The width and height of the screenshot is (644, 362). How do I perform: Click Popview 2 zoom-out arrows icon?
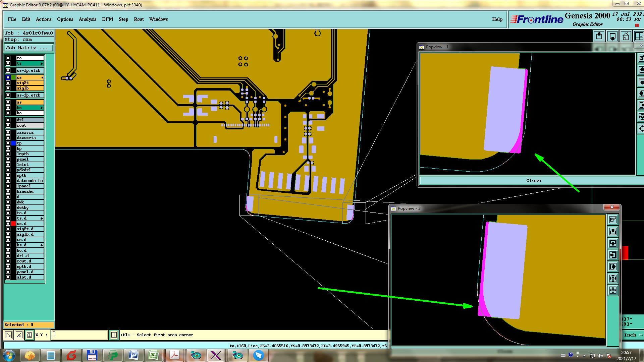click(x=613, y=290)
